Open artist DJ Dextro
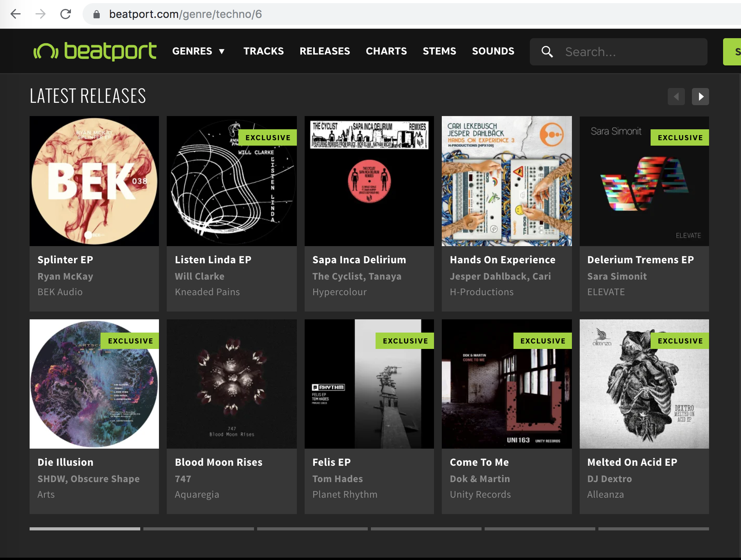The width and height of the screenshot is (741, 560). coord(610,479)
